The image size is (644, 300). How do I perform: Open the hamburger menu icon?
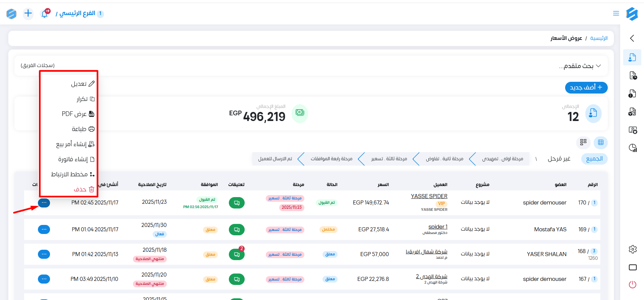coord(616,13)
